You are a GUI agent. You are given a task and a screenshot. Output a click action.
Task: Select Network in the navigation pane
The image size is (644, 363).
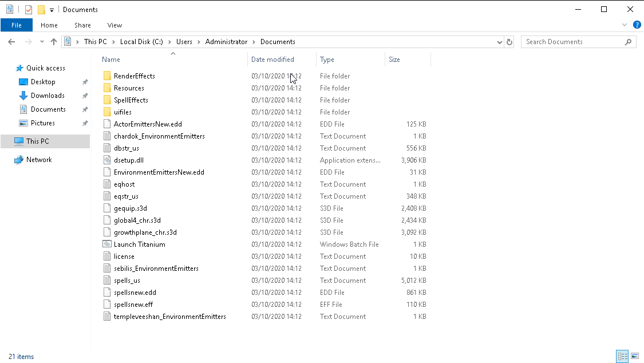point(39,160)
